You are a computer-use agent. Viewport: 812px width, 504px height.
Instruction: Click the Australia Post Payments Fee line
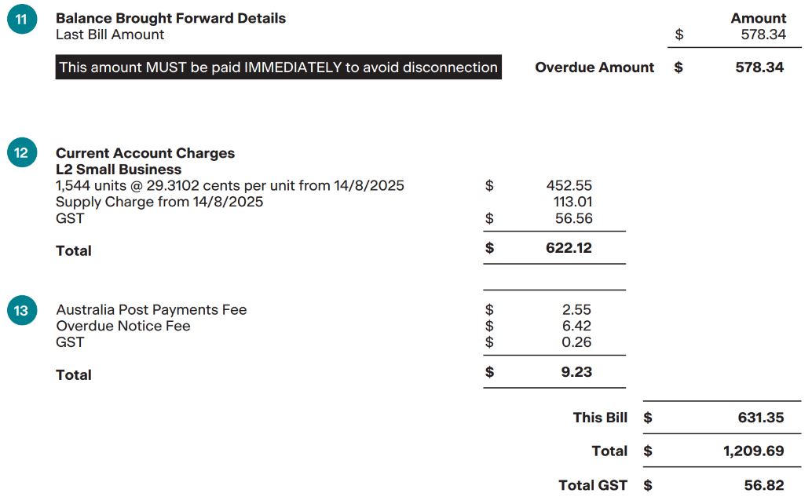[151, 310]
